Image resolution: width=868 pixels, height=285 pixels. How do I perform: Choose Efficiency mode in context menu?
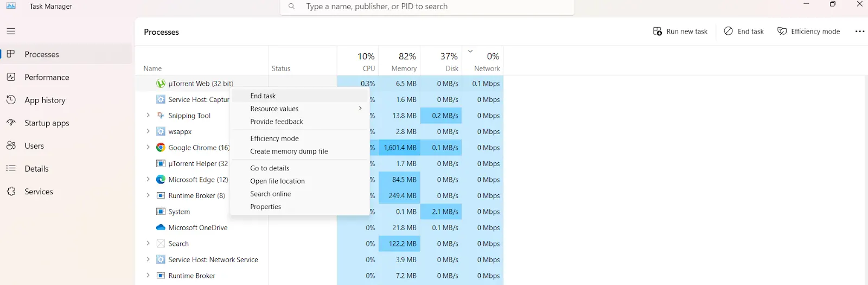[x=300, y=138]
